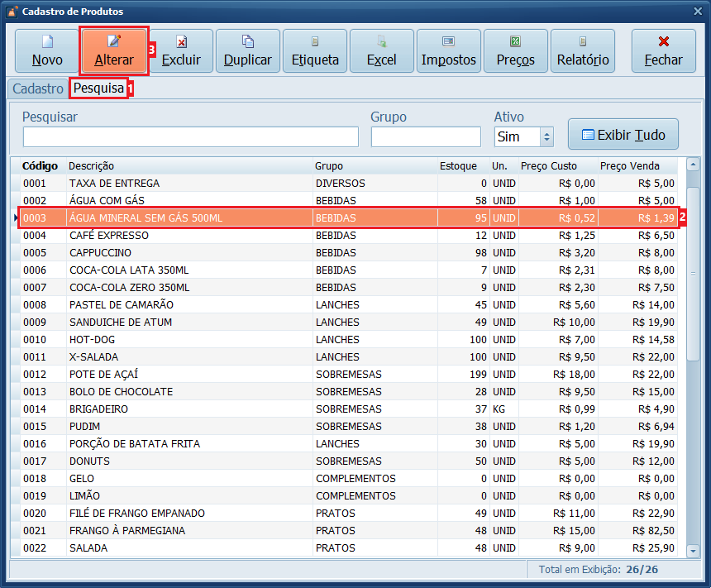The height and width of the screenshot is (588, 711).
Task: Open the Impostos tax settings
Action: (449, 51)
